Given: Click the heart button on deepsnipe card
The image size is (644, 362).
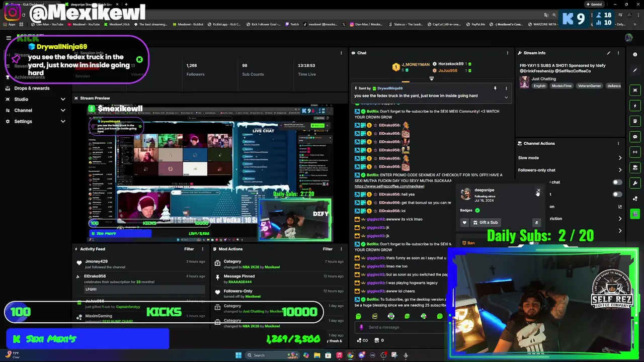Looking at the screenshot, I should tap(464, 222).
